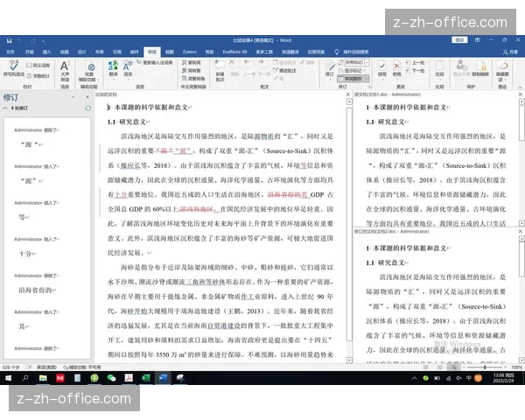Screen dimensions: 525x420
Task: Click Hide Ink (隐藏墨迹)
Action: pos(502,70)
